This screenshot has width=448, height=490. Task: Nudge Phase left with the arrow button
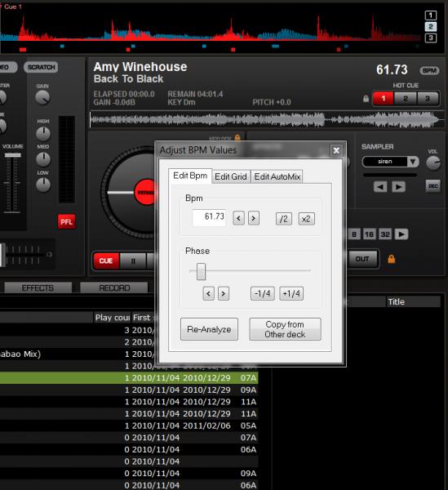click(209, 293)
